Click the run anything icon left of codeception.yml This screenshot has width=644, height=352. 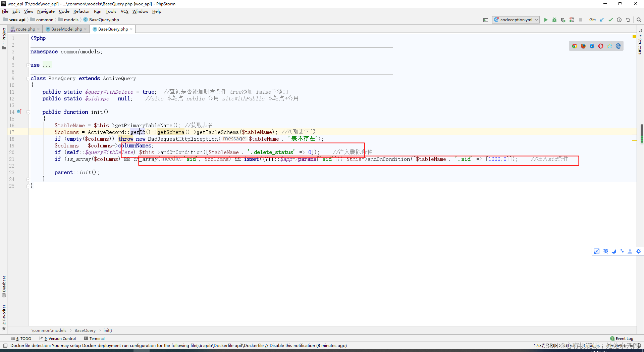486,20
